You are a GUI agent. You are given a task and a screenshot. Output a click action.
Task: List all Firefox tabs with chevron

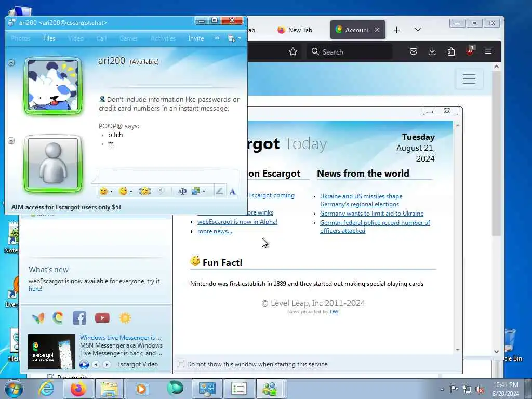coord(418,30)
